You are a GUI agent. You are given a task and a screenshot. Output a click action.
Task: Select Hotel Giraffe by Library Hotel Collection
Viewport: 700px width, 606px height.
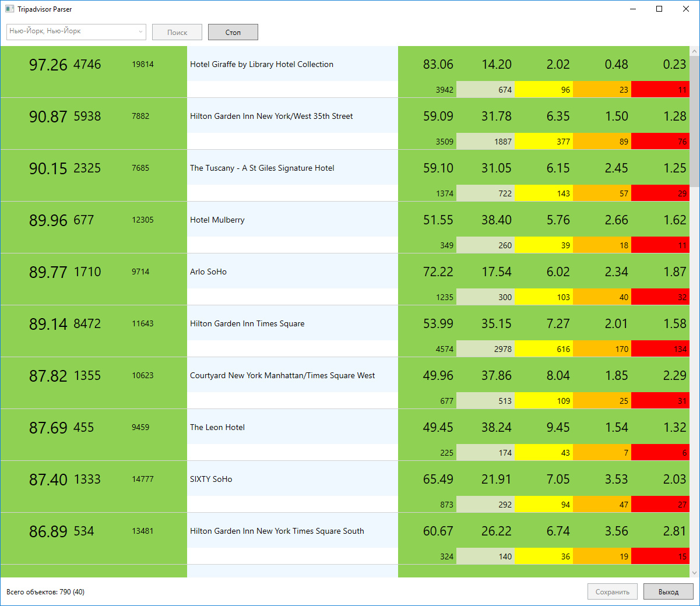[x=262, y=64]
